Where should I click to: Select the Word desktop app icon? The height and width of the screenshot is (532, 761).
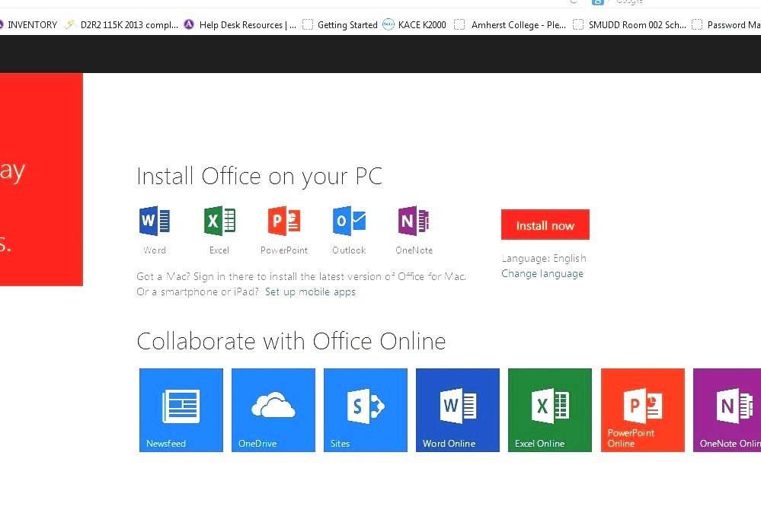click(x=154, y=221)
